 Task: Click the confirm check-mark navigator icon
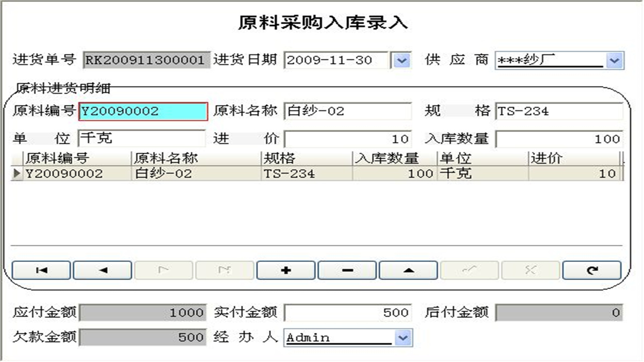tap(469, 270)
